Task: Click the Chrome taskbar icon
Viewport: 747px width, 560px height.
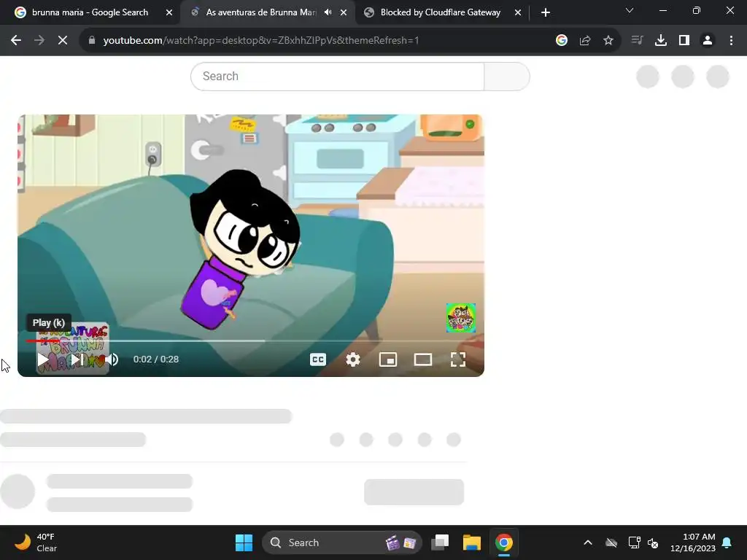Action: (x=503, y=542)
